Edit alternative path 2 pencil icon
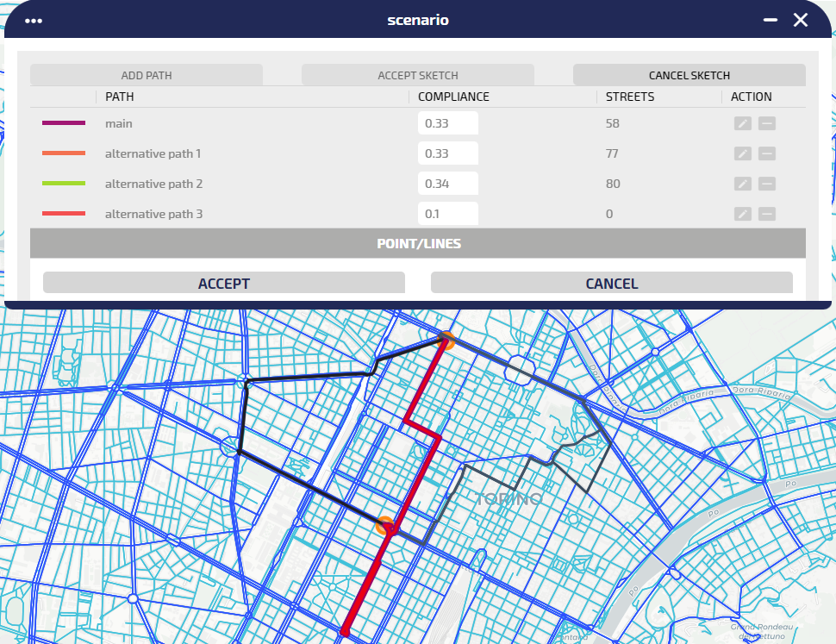The height and width of the screenshot is (644, 836). [x=742, y=184]
